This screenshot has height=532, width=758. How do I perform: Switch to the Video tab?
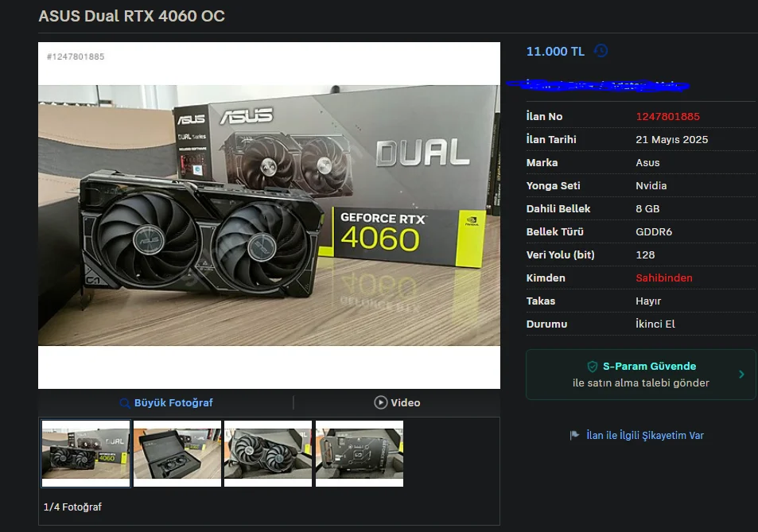pyautogui.click(x=397, y=402)
